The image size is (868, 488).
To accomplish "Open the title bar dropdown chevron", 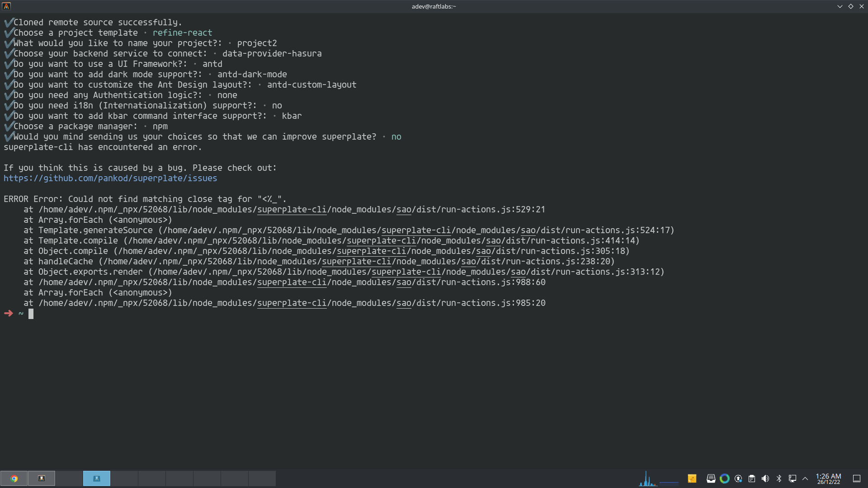I will (x=840, y=6).
